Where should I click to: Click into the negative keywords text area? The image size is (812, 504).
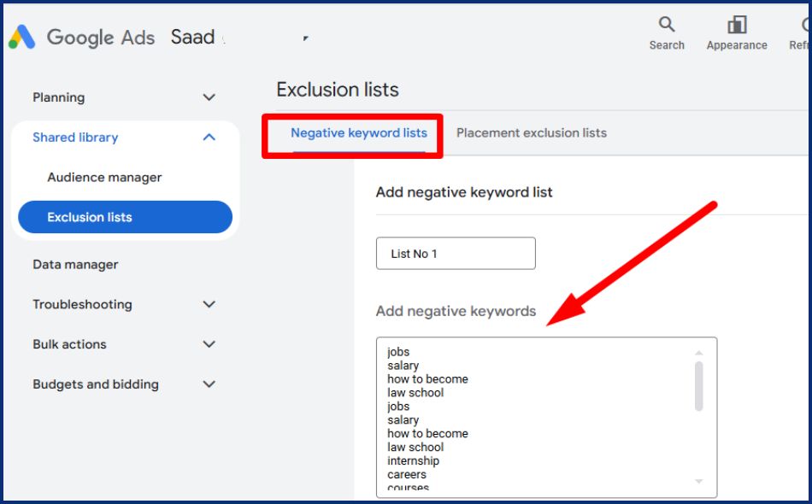(x=546, y=417)
